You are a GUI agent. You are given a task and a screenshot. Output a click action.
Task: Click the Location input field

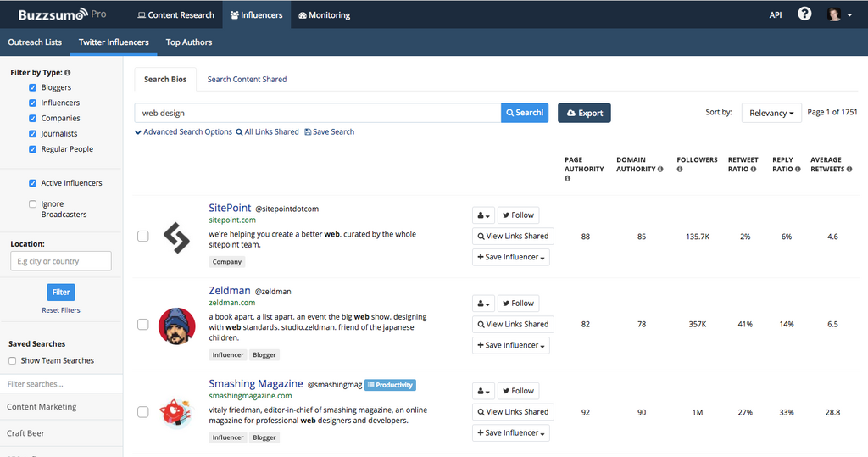pos(61,261)
